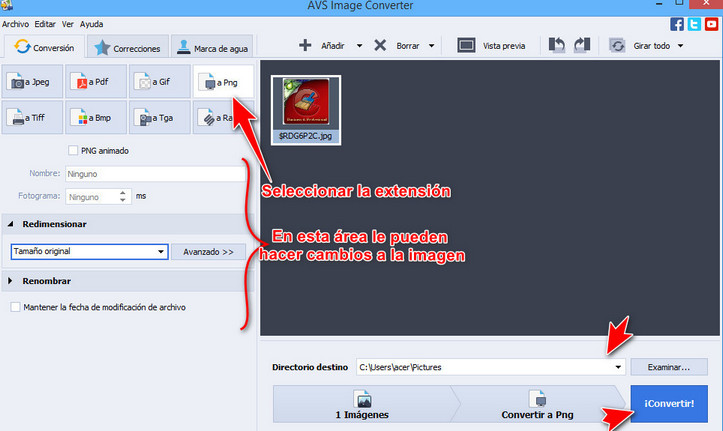The image size is (723, 431).
Task: Select the 'a Tga' output format
Action: tap(158, 118)
